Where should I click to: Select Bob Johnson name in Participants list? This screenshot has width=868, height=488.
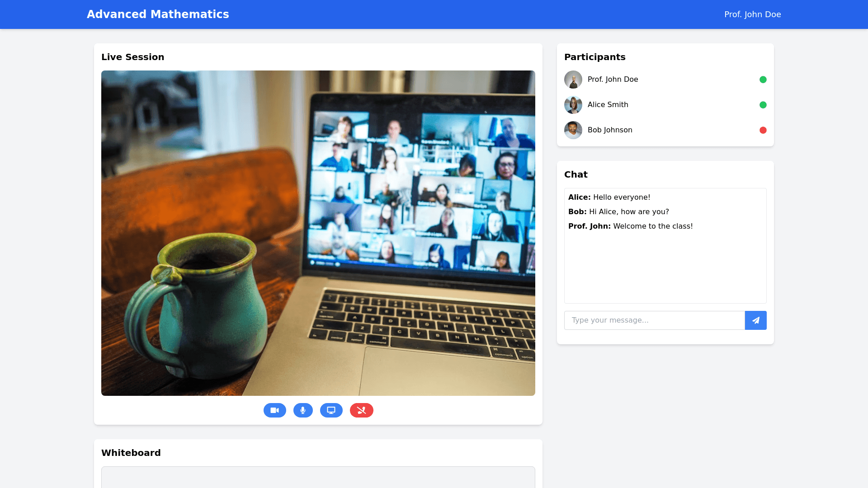point(610,130)
